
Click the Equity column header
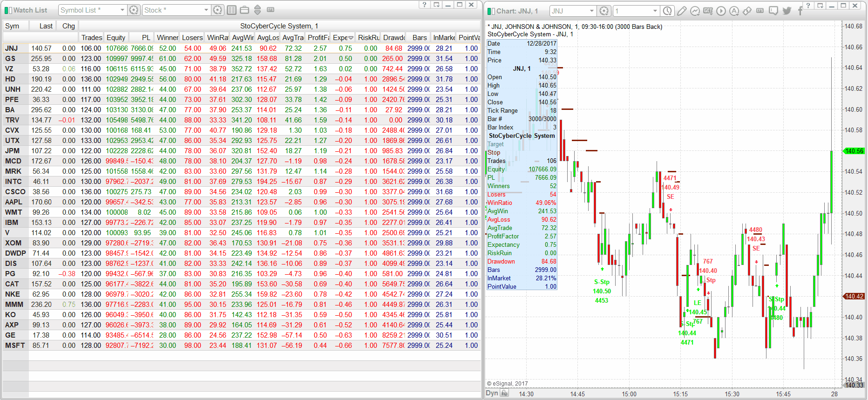tap(116, 38)
